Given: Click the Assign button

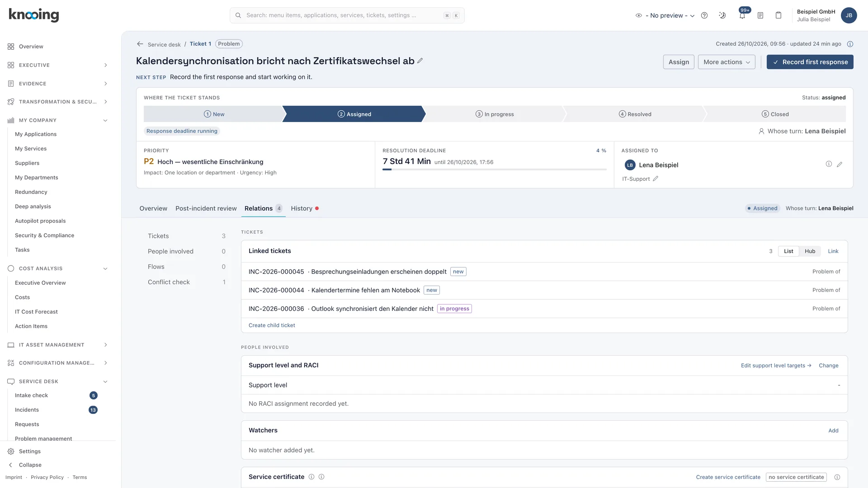Looking at the screenshot, I should (679, 62).
